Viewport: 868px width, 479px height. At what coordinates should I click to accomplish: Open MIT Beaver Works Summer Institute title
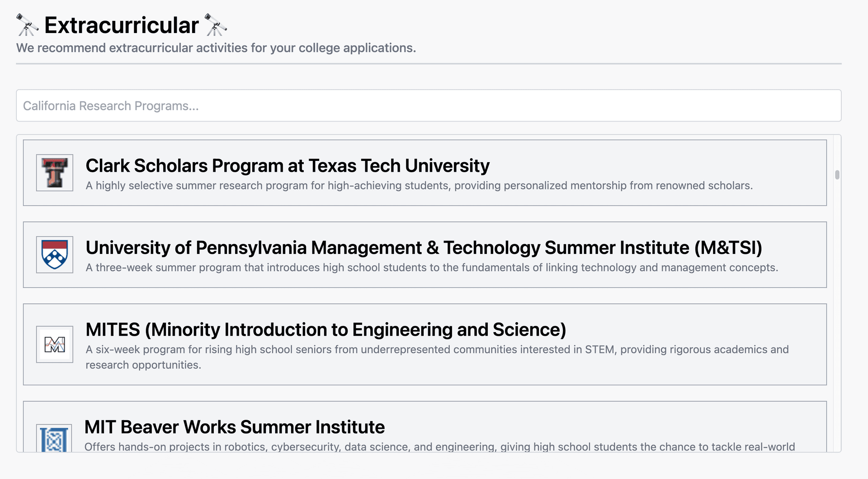[234, 427]
